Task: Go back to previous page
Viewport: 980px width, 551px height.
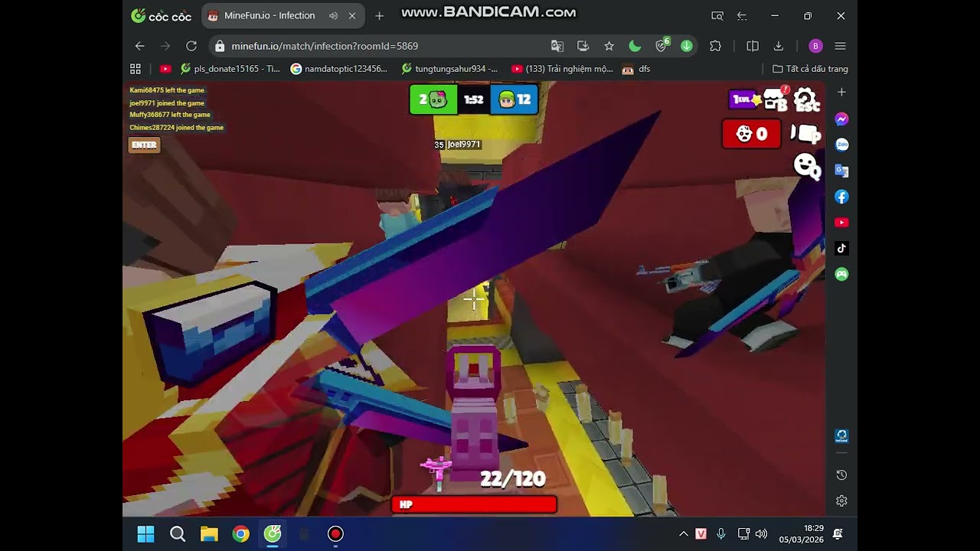Action: [x=139, y=46]
